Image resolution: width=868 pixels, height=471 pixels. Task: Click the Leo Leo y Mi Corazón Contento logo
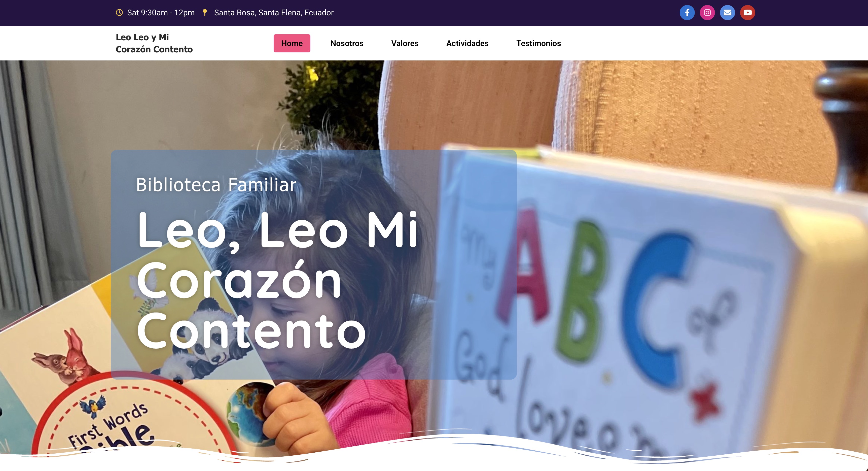[x=154, y=43]
